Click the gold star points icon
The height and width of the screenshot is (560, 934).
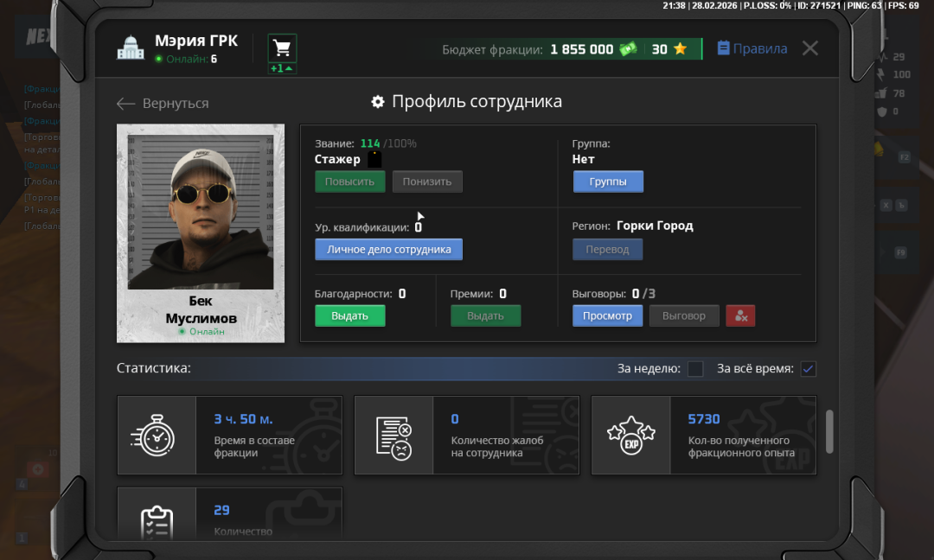[680, 49]
